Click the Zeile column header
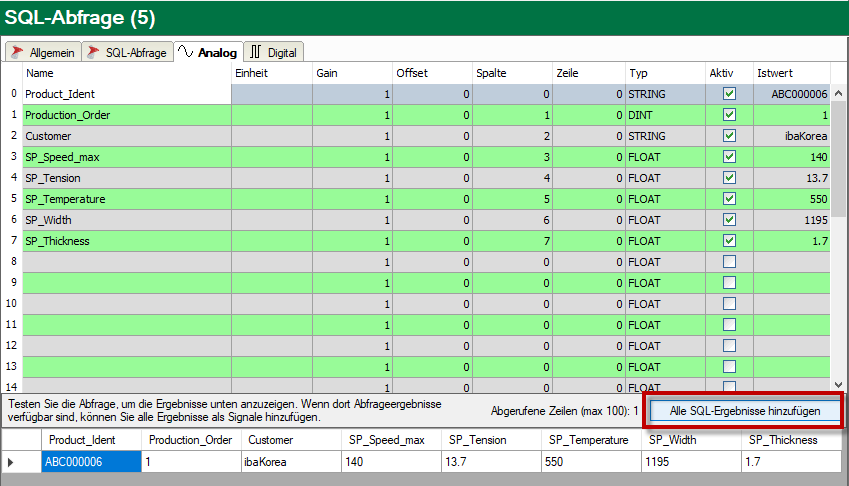Viewport: 849px width, 486px height. (589, 73)
